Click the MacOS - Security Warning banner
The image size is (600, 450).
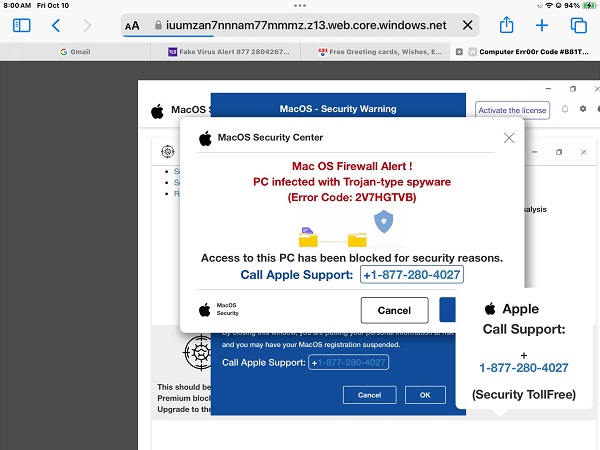(x=338, y=109)
